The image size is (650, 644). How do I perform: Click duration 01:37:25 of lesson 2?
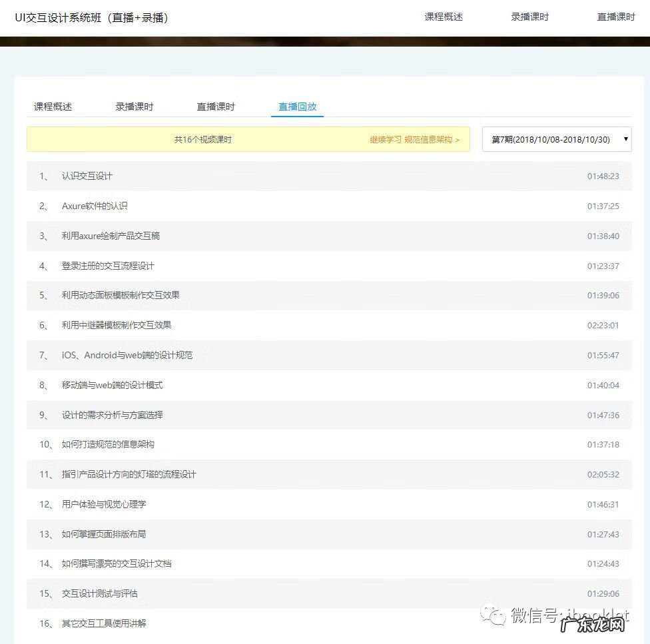click(x=603, y=206)
